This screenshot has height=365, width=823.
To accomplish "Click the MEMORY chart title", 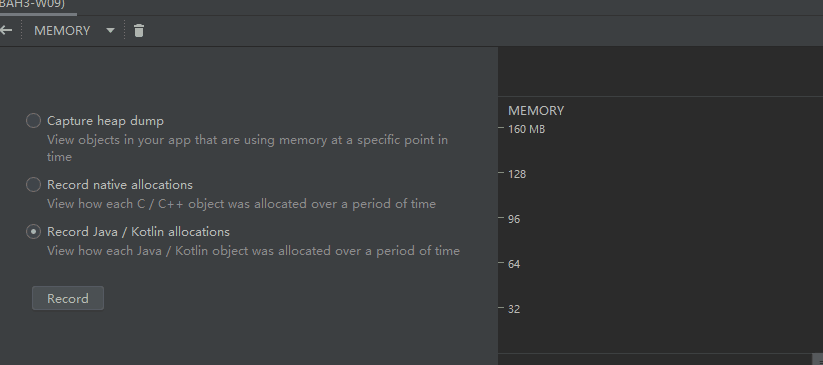I will coord(536,111).
